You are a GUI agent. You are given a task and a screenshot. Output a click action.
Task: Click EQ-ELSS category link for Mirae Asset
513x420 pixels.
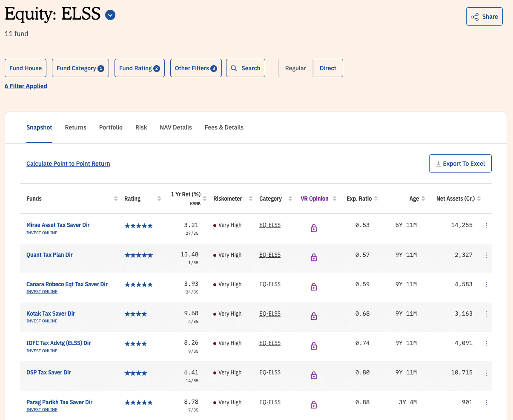point(270,225)
